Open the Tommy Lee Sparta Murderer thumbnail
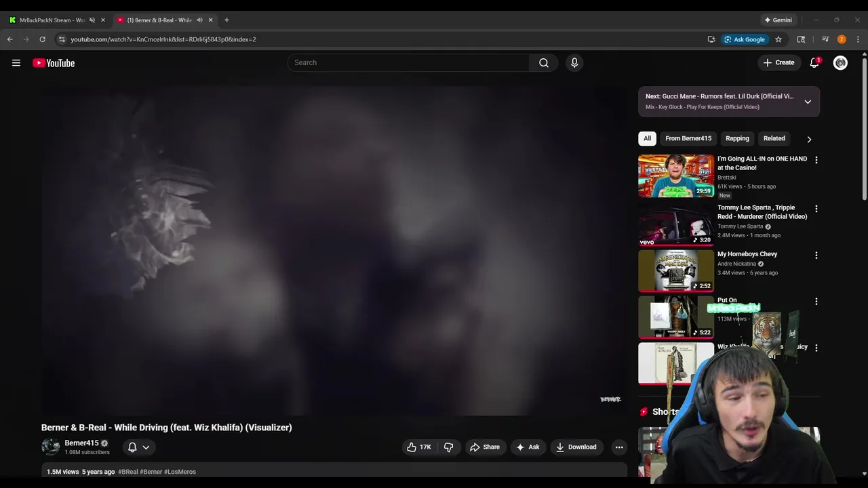The width and height of the screenshot is (868, 488). [x=676, y=225]
